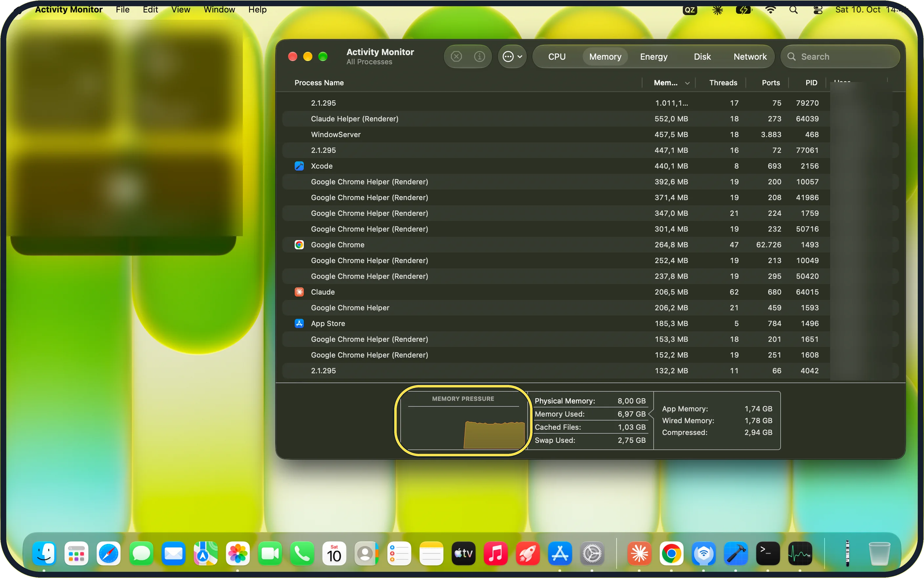Sort by the Process Name column
This screenshot has width=924, height=578.
[x=319, y=83]
